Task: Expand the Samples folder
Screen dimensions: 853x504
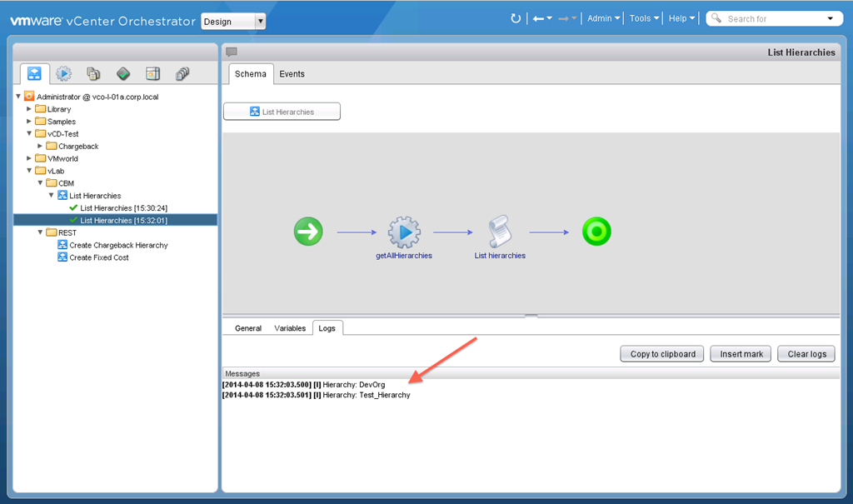Action: click(x=29, y=122)
